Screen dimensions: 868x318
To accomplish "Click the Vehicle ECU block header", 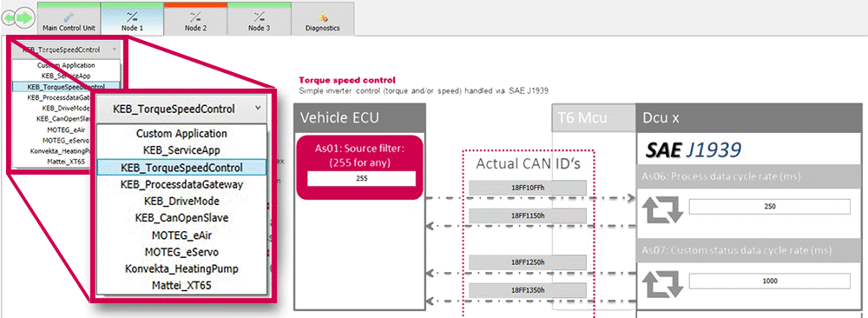I will click(x=360, y=117).
